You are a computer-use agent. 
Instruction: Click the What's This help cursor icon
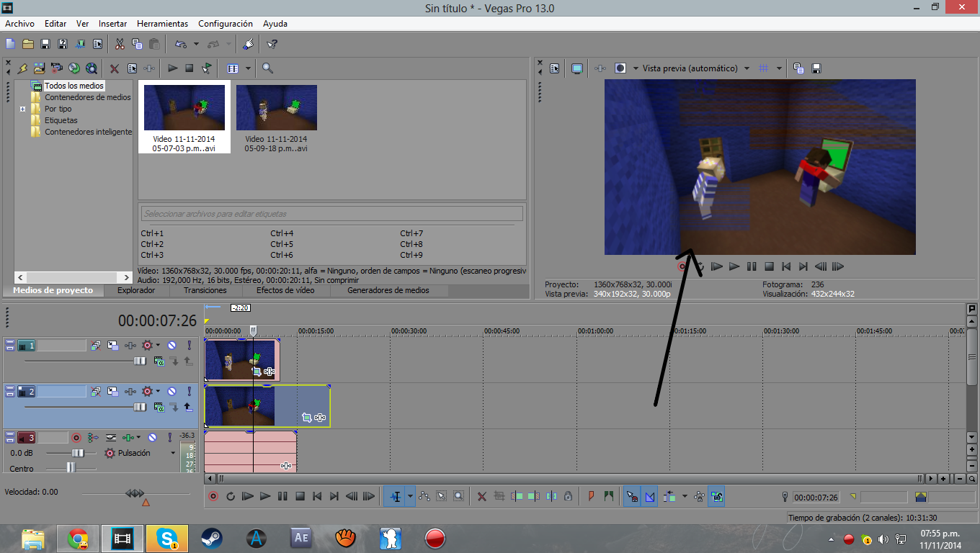coord(272,44)
